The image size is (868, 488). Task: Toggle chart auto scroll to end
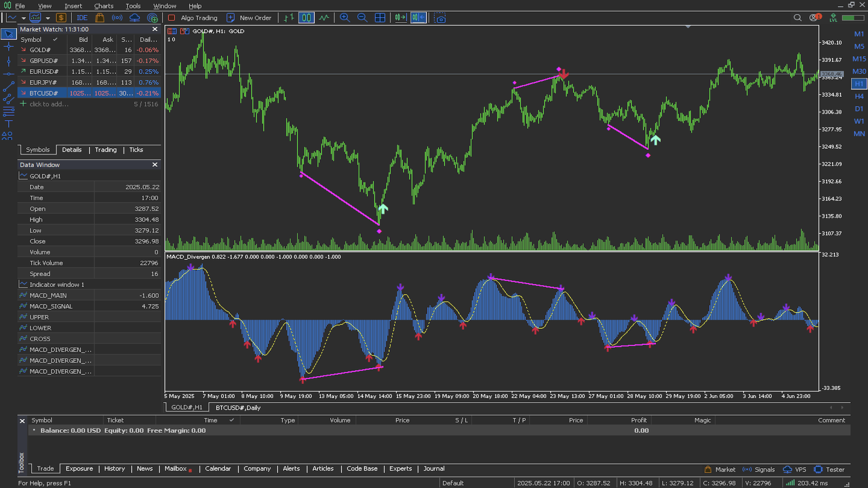pos(401,18)
